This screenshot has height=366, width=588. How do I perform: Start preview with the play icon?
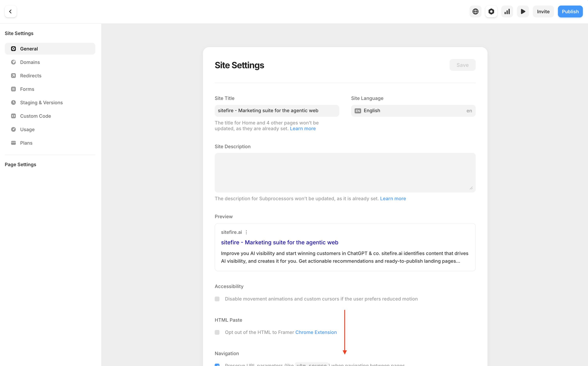click(x=523, y=11)
